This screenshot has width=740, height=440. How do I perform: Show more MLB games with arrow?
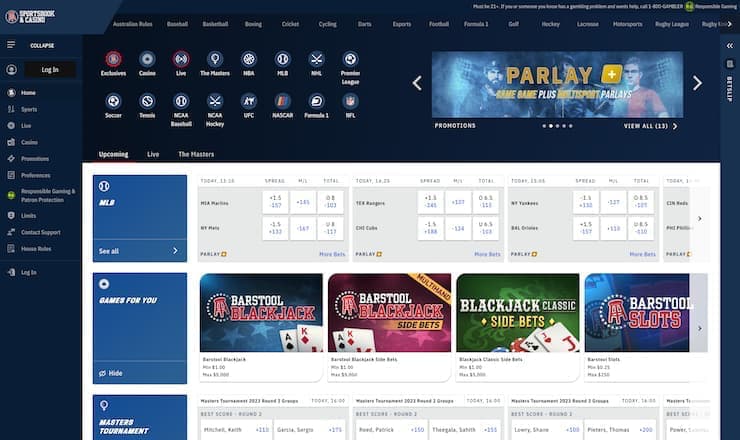click(700, 219)
